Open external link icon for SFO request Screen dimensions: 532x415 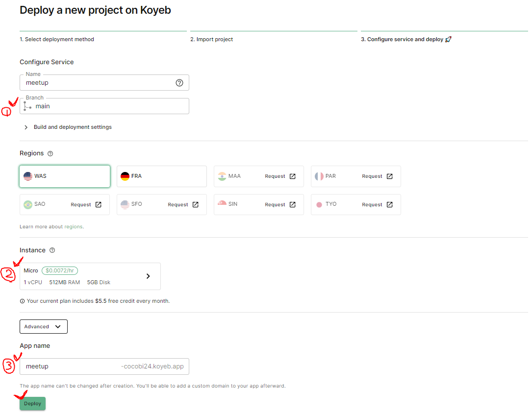click(196, 204)
